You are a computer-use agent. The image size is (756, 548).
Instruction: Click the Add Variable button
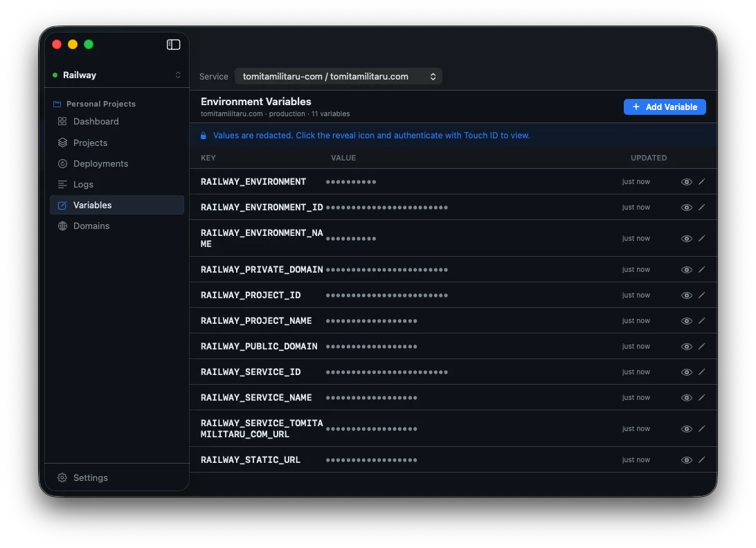664,107
